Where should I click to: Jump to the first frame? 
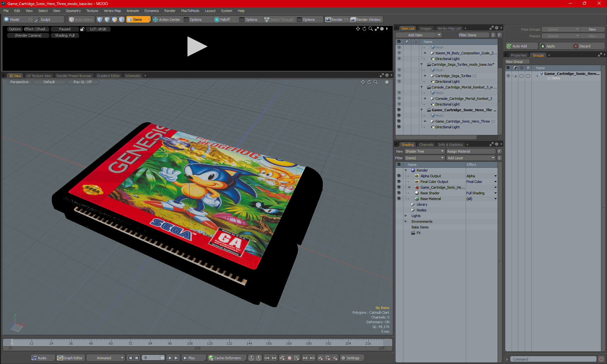click(129, 358)
